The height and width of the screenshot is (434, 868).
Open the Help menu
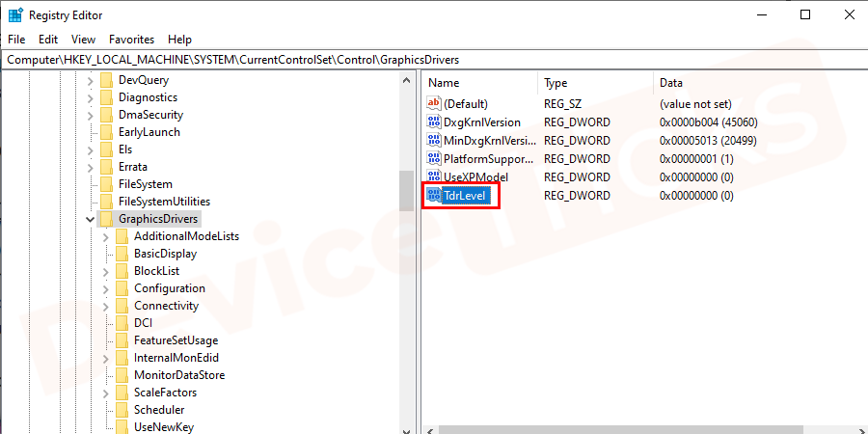point(180,40)
